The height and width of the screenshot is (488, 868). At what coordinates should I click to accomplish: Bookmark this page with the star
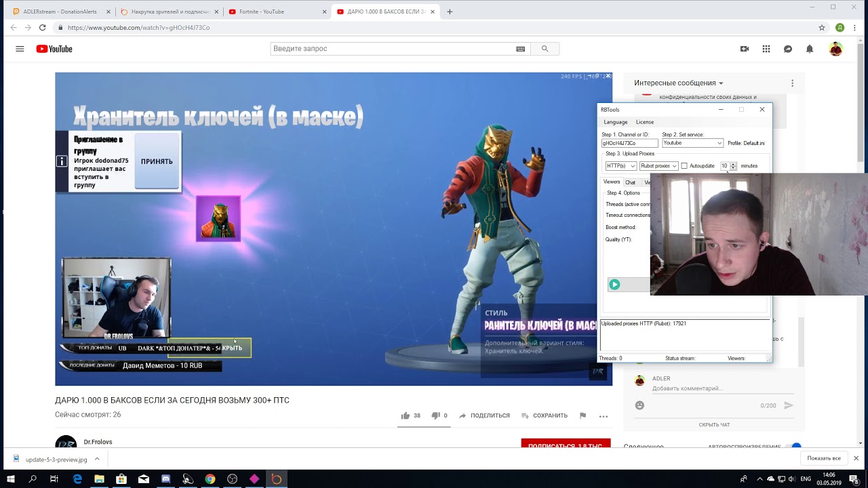pos(822,28)
